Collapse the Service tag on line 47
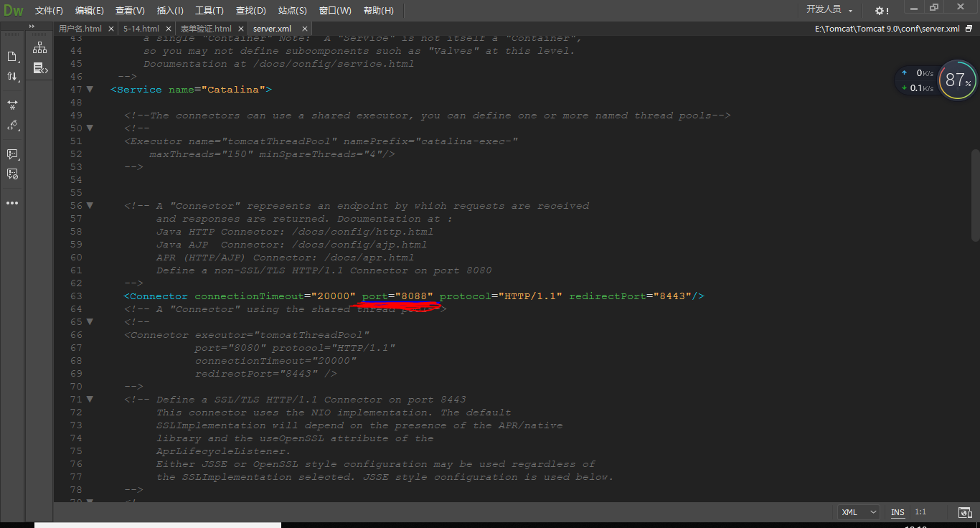 click(90, 90)
